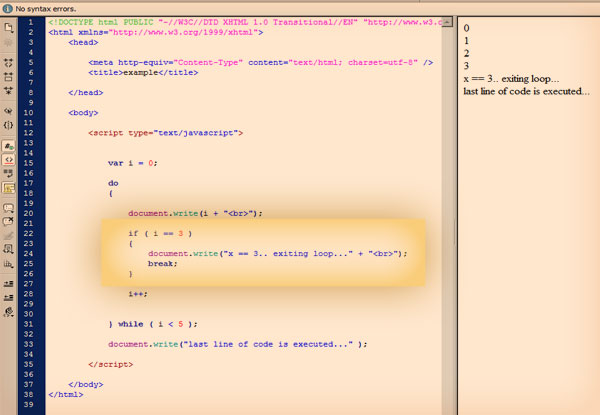Viewport: 600px width, 415px height.
Task: Click line number 1 in the gutter
Action: (31, 22)
